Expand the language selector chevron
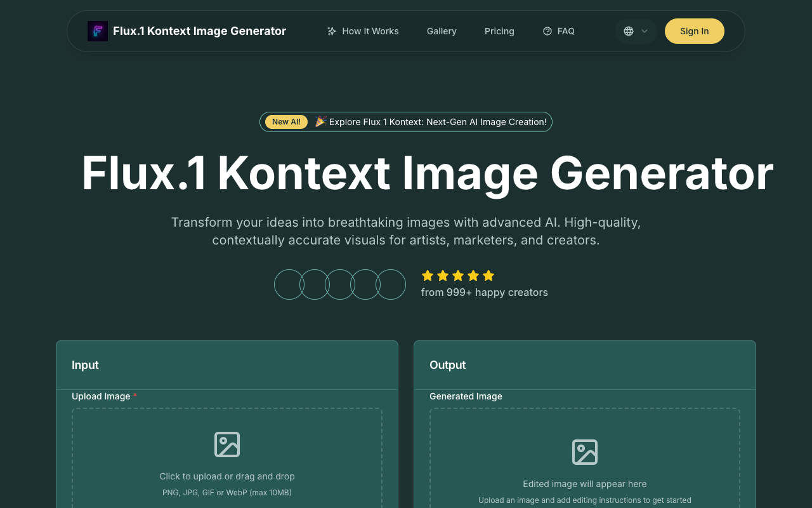 pos(645,31)
